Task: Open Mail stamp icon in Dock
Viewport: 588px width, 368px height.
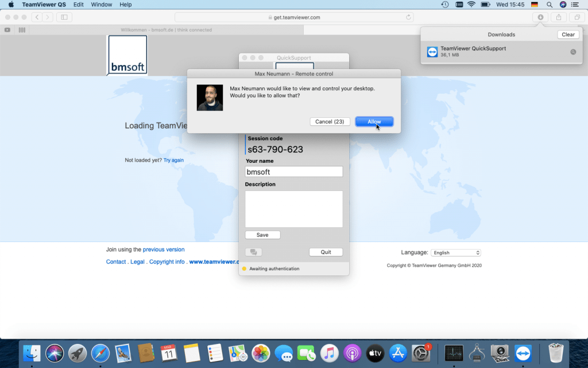Action: [x=123, y=354]
